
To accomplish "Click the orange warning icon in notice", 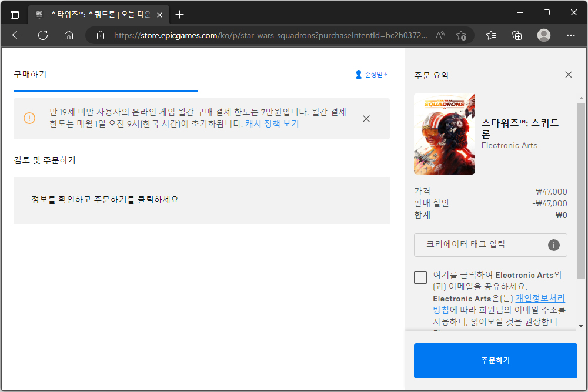I will click(29, 118).
